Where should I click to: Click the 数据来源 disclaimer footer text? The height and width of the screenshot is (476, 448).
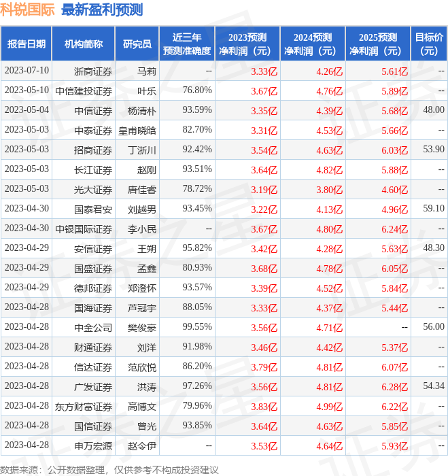pyautogui.click(x=109, y=470)
